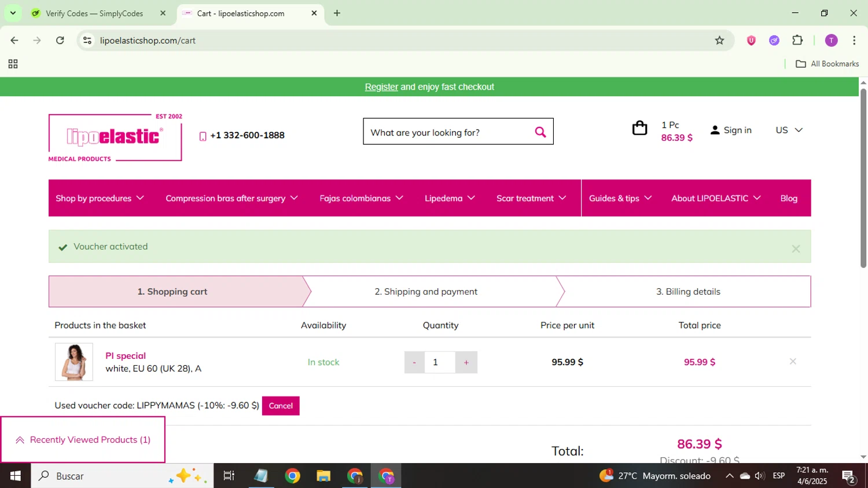This screenshot has height=488, width=868.
Task: Go to Shopping cart step
Action: (172, 292)
